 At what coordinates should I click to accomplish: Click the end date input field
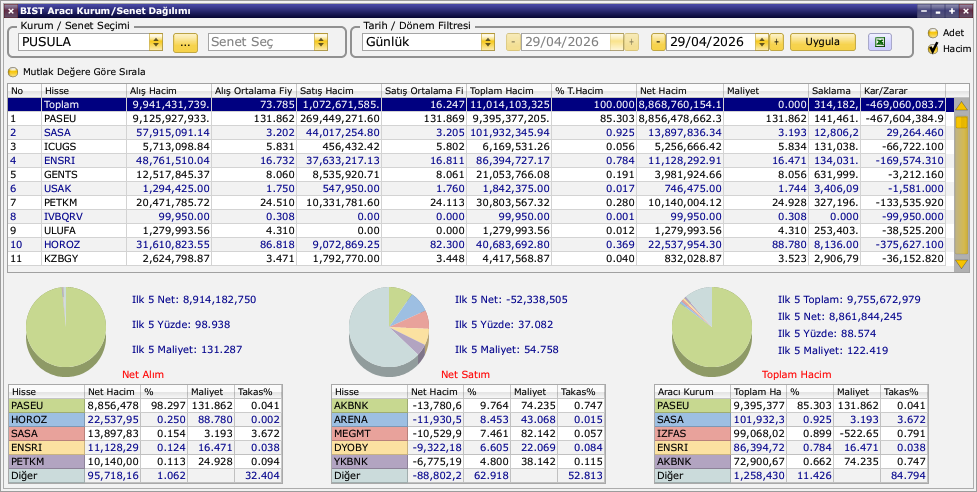(x=710, y=42)
